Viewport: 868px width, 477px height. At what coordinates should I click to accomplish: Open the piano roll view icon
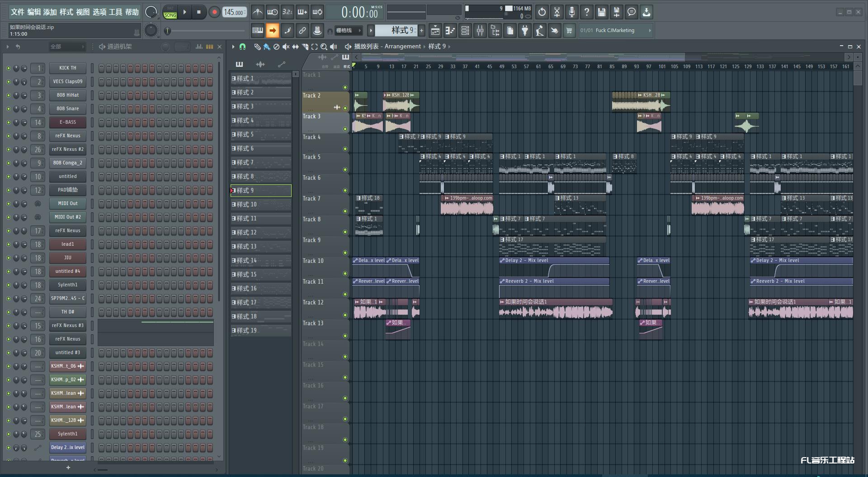pos(450,31)
